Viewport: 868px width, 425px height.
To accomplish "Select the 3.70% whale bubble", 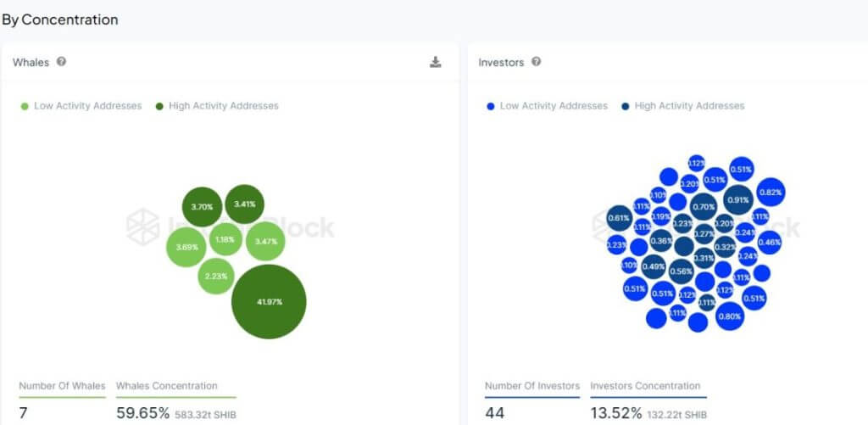I will point(202,207).
